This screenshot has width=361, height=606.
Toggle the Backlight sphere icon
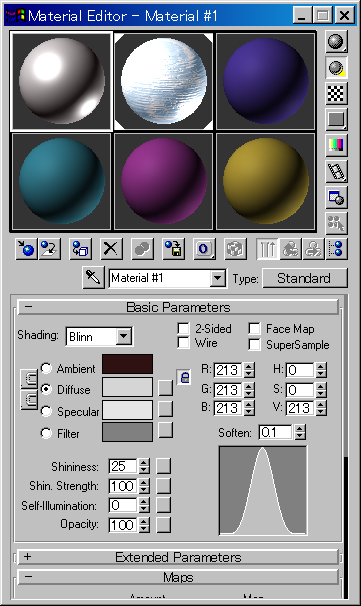click(336, 67)
